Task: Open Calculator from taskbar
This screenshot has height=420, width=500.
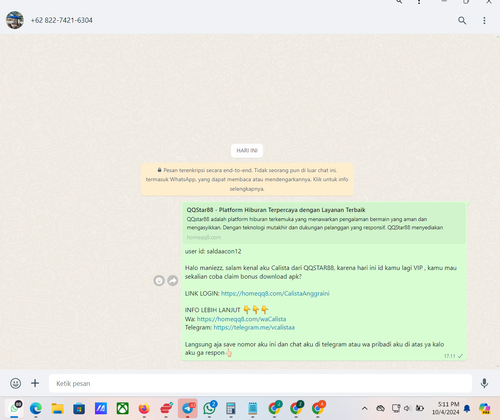Action: (x=231, y=408)
